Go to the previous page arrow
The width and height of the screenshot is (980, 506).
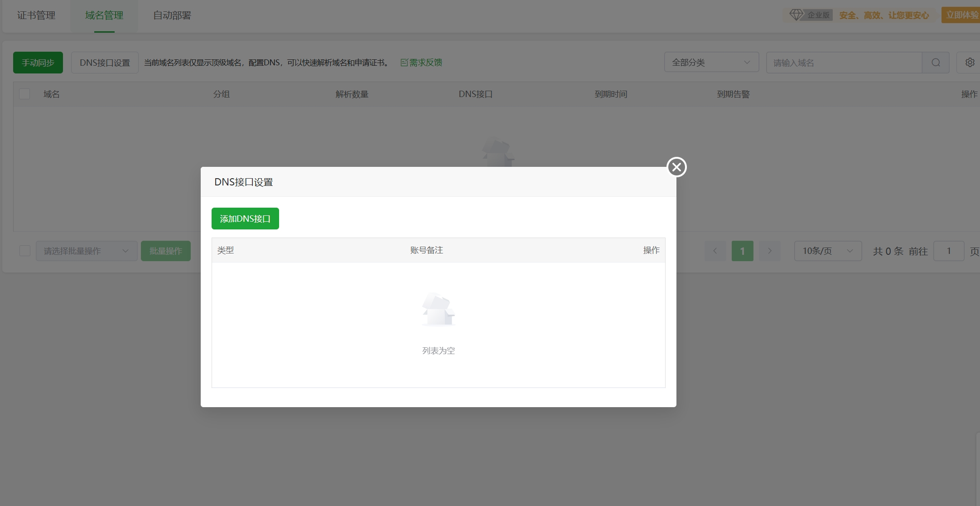pos(715,251)
